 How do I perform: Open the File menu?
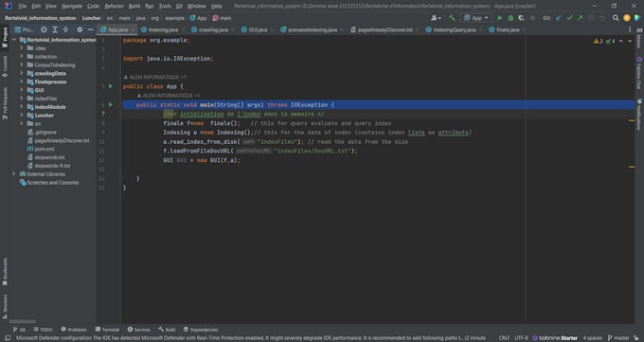pyautogui.click(x=22, y=7)
